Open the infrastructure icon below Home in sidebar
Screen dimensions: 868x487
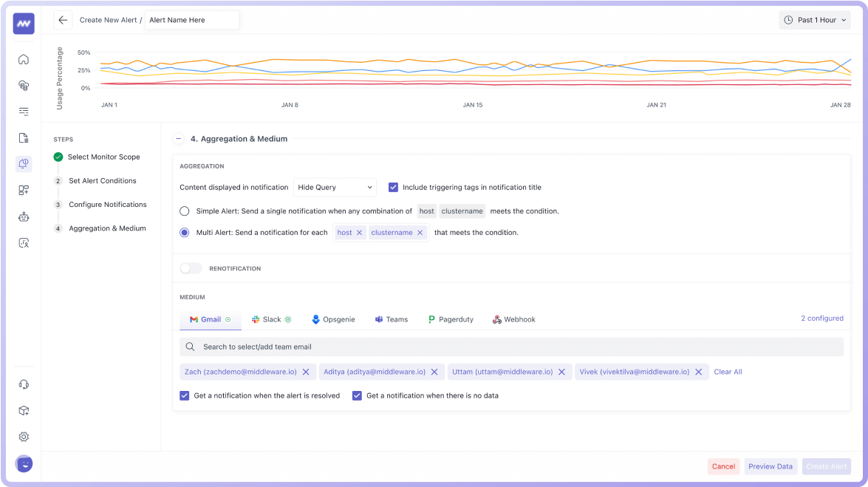23,85
